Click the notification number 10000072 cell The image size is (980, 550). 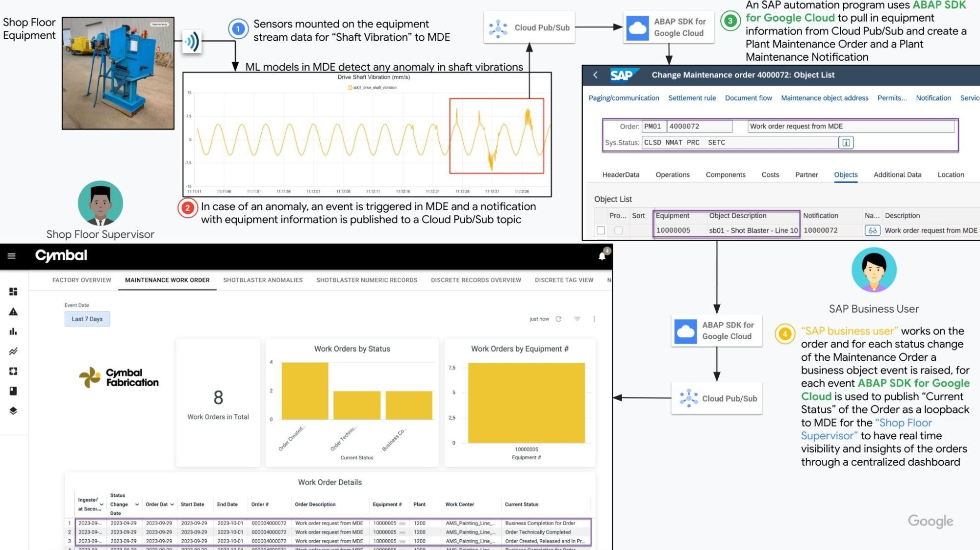click(x=820, y=230)
